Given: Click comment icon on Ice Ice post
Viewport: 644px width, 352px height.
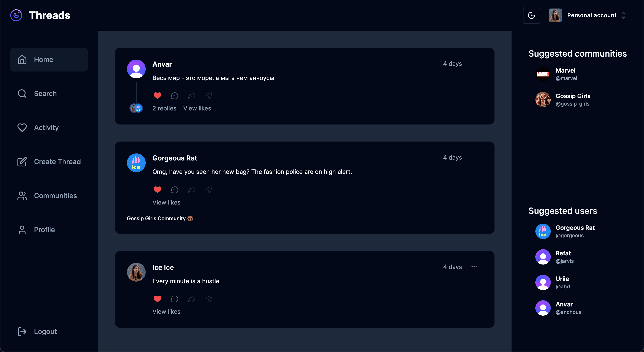Looking at the screenshot, I should coord(174,299).
